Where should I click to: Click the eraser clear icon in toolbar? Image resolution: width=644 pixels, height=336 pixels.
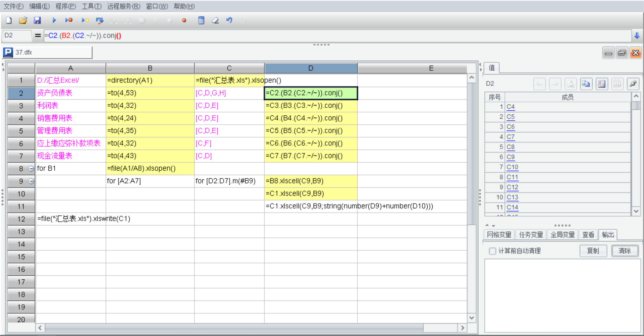215,20
